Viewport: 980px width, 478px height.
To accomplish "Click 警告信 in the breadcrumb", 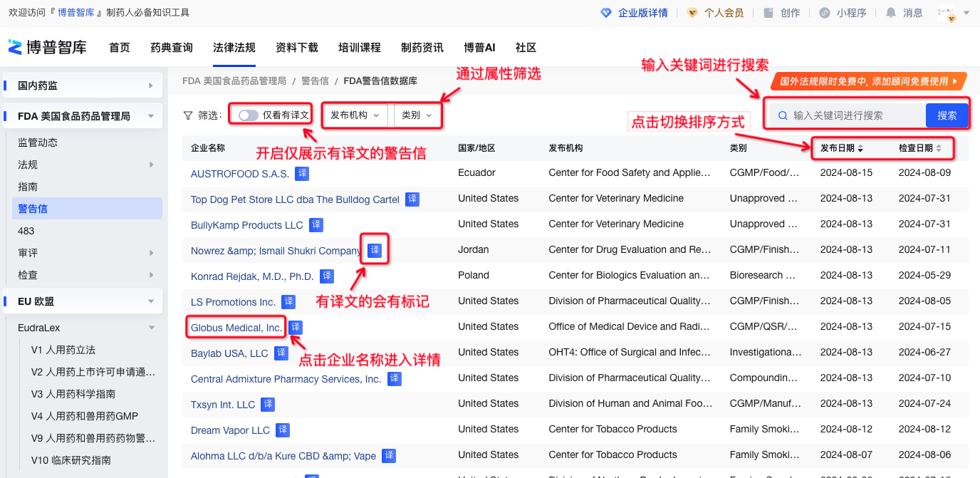I will [315, 81].
